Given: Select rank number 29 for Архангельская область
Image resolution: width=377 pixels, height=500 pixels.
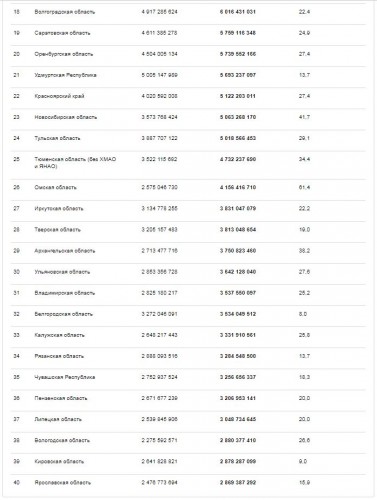Looking at the screenshot, I should coord(16,251).
